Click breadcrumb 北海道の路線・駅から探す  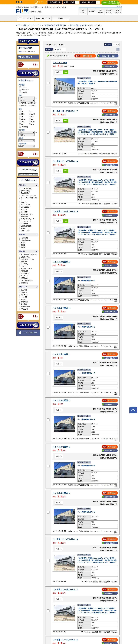point(79,25)
